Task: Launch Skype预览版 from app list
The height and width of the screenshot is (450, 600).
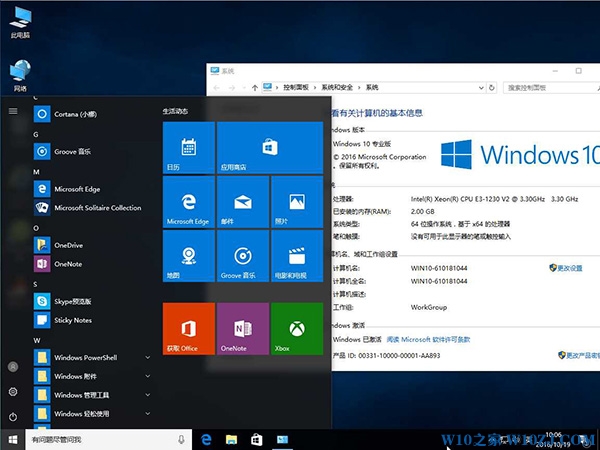Action: pyautogui.click(x=92, y=302)
